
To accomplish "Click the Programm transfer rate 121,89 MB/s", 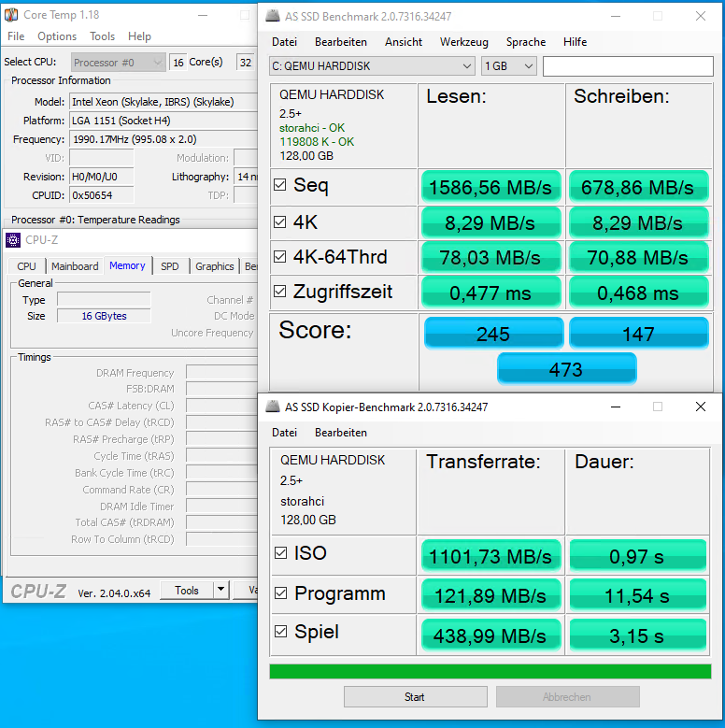I will point(491,594).
